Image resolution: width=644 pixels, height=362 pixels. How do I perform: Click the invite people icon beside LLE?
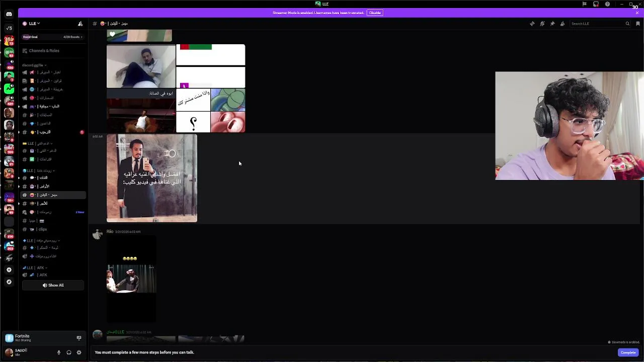point(80,24)
